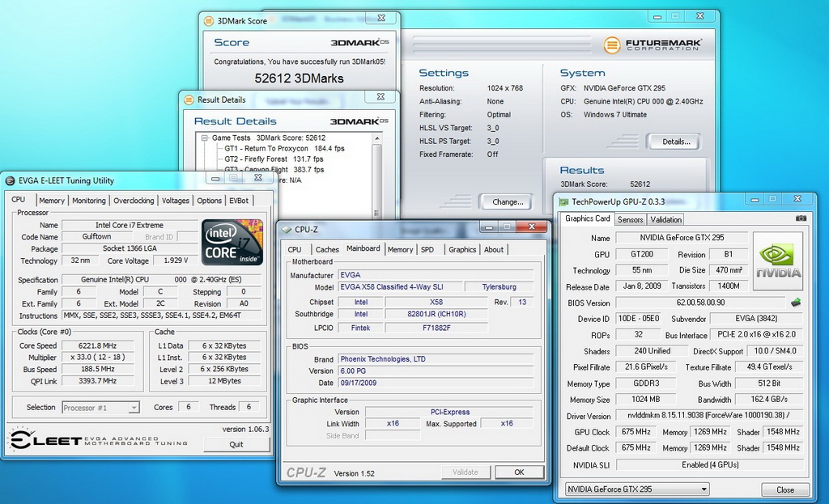Click the GPU-Z title bar app icon
Viewport: 829px width, 504px height.
tap(563, 201)
